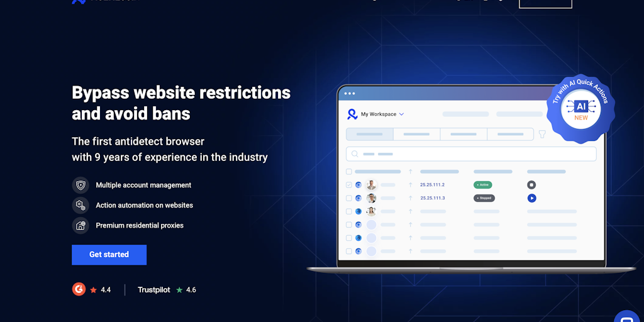
Task: Click 'The first antidetect browser' subtitle line
Action: [x=138, y=142]
